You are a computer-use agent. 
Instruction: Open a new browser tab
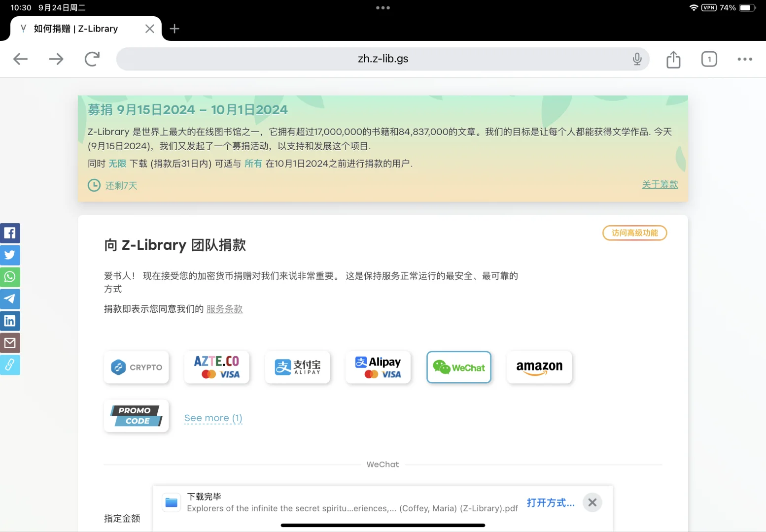[174, 29]
